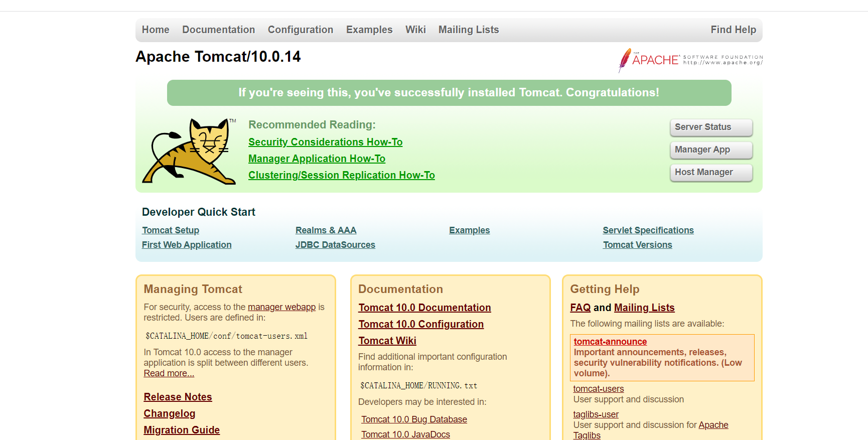Viewport: 868px width, 440px height.
Task: Open the taglibs-user mailing list link
Action: click(596, 414)
